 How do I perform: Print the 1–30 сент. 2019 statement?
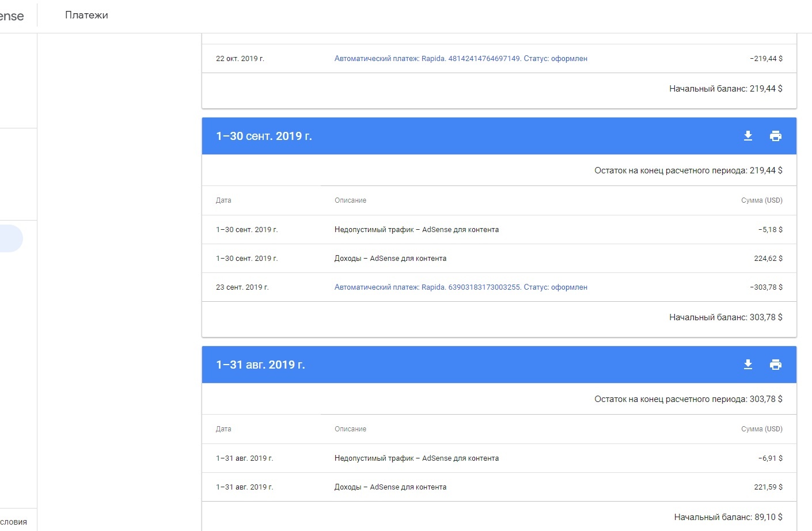[x=776, y=136]
